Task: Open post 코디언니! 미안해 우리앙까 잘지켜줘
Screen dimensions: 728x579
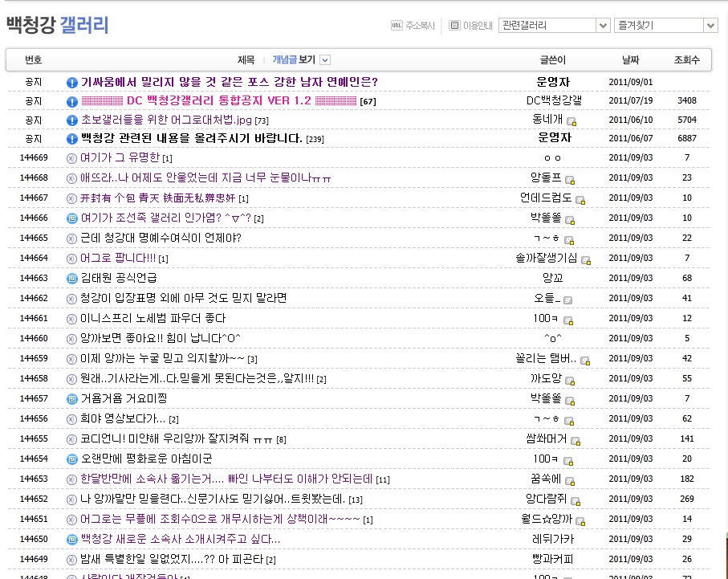Action: (x=177, y=438)
